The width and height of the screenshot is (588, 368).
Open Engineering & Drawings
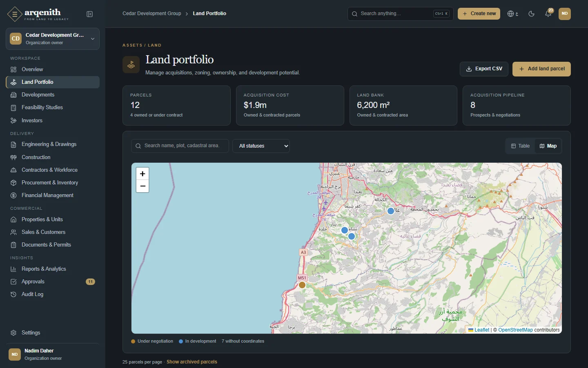[x=53, y=144]
